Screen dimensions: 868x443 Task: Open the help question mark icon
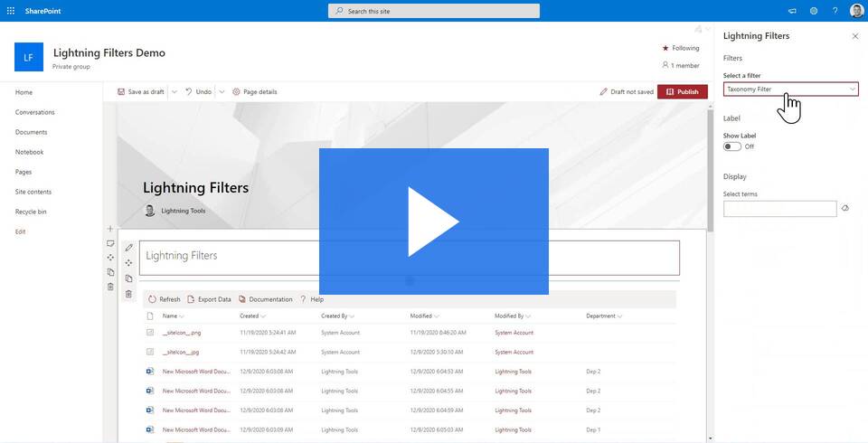click(835, 11)
